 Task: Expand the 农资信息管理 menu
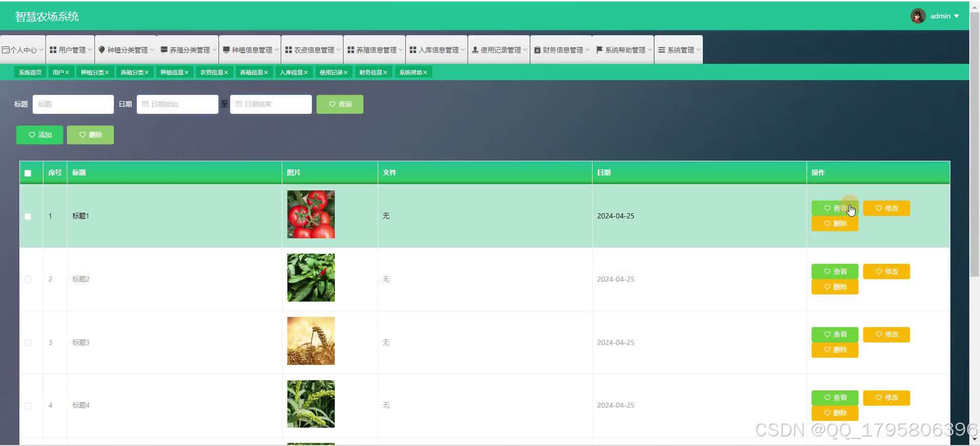point(312,49)
